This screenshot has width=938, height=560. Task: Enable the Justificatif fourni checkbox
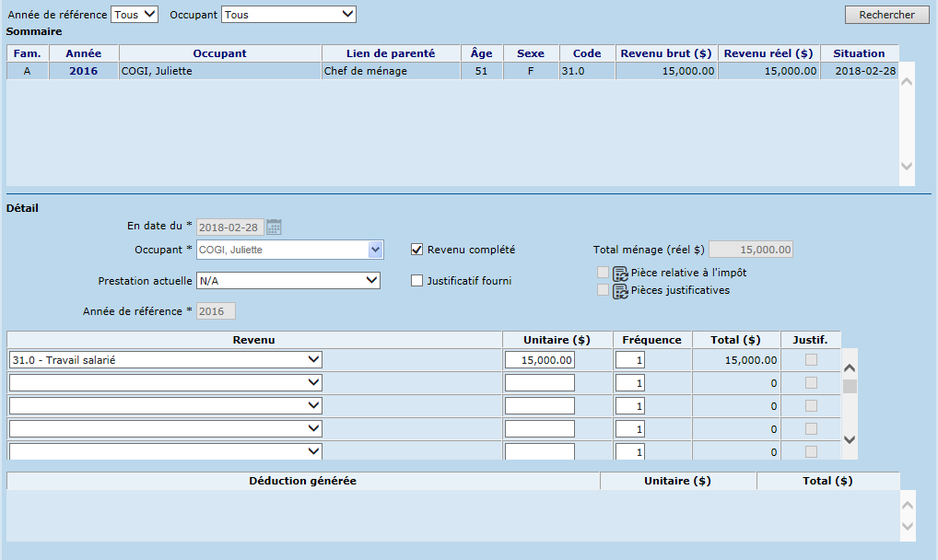417,281
